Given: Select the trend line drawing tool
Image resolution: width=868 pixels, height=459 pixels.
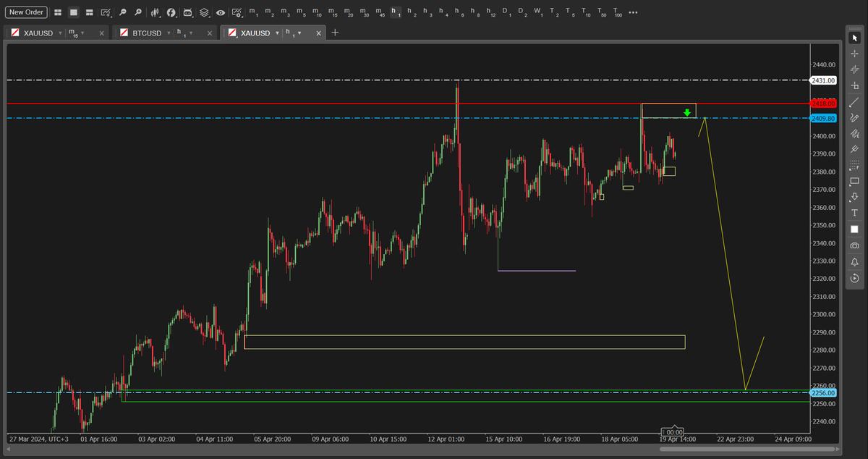Looking at the screenshot, I should (x=854, y=101).
